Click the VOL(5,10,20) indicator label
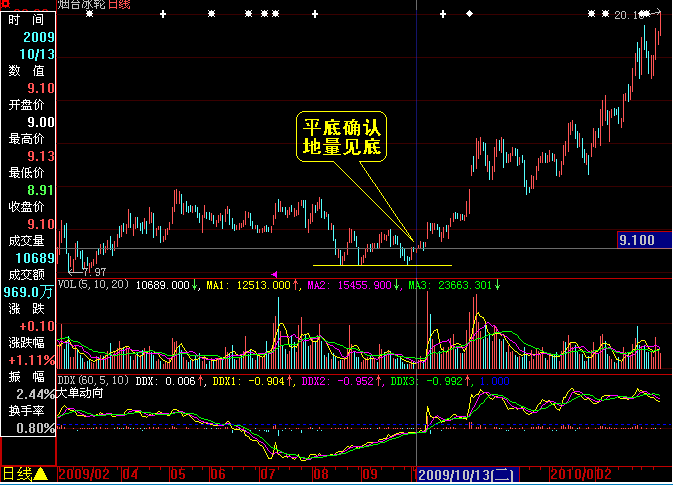673x490 pixels. (x=93, y=284)
